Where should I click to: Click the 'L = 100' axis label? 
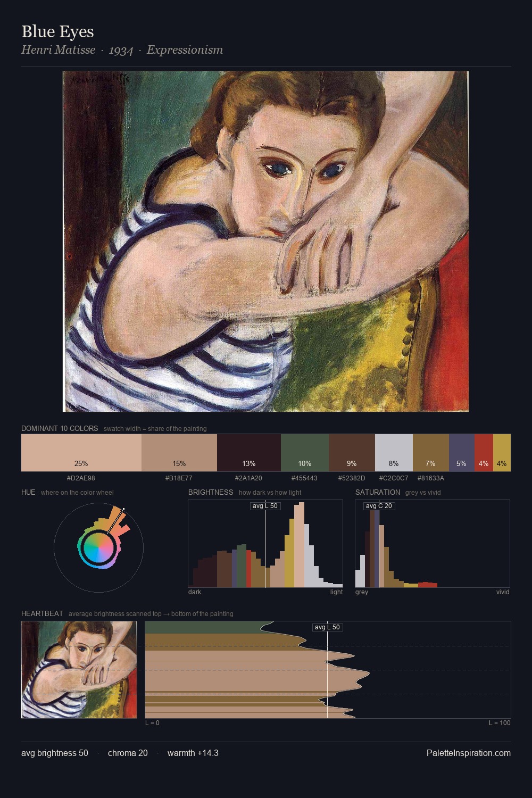point(500,723)
